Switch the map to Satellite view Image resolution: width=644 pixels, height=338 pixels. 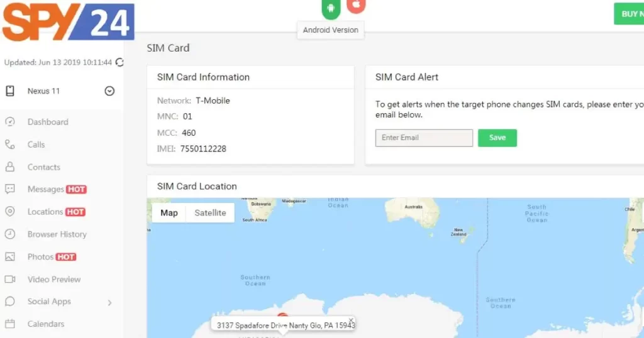coord(210,213)
